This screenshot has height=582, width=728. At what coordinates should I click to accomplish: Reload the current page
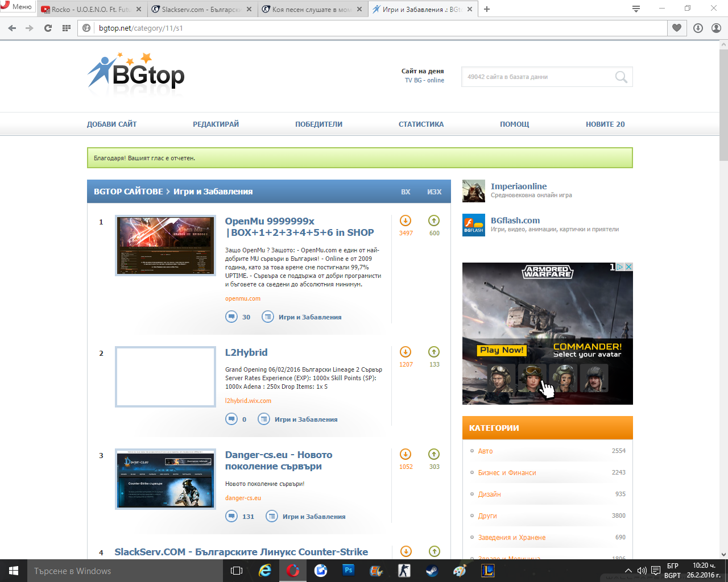pyautogui.click(x=48, y=28)
